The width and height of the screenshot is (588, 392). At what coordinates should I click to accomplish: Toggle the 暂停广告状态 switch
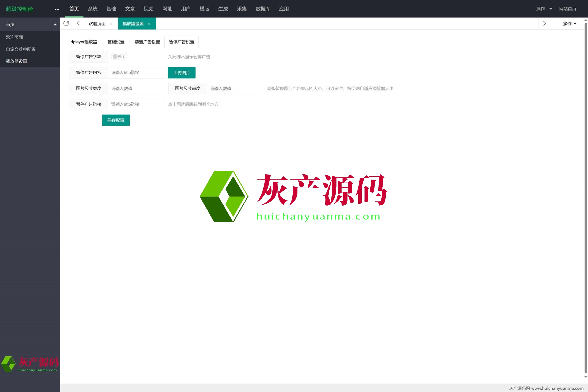(119, 56)
